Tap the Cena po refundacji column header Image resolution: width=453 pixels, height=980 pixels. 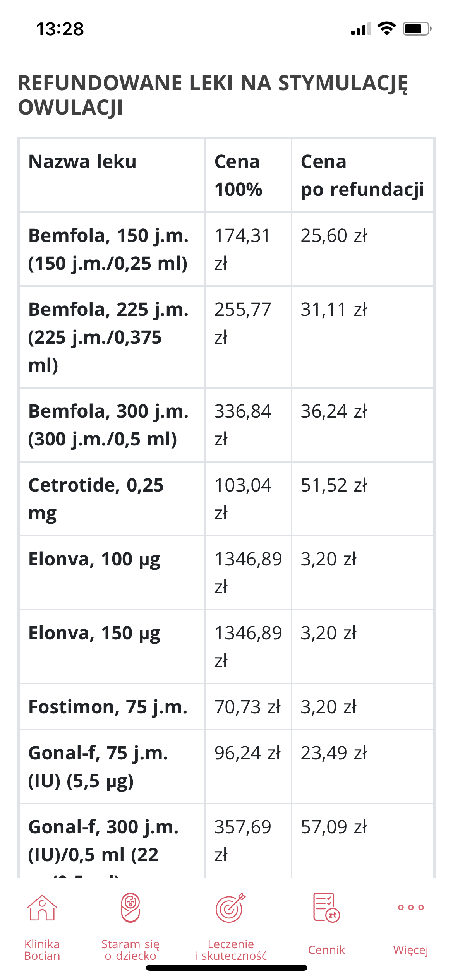click(362, 175)
